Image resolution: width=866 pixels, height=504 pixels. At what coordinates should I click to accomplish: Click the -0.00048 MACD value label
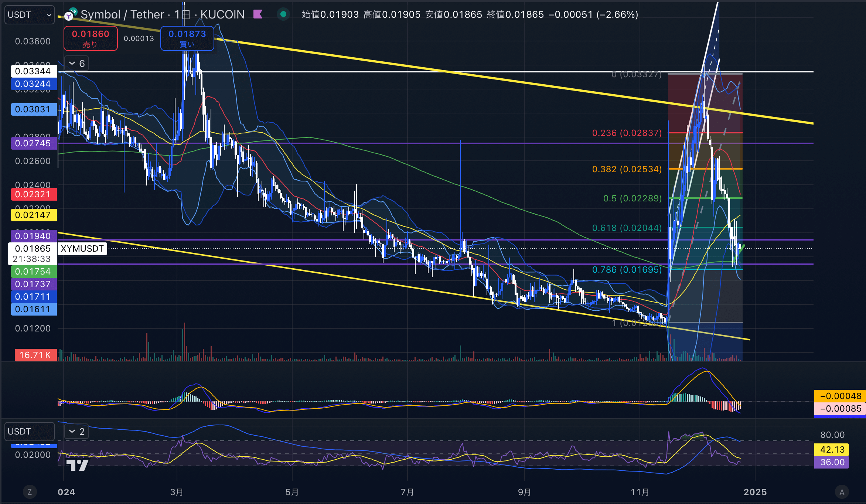[840, 396]
